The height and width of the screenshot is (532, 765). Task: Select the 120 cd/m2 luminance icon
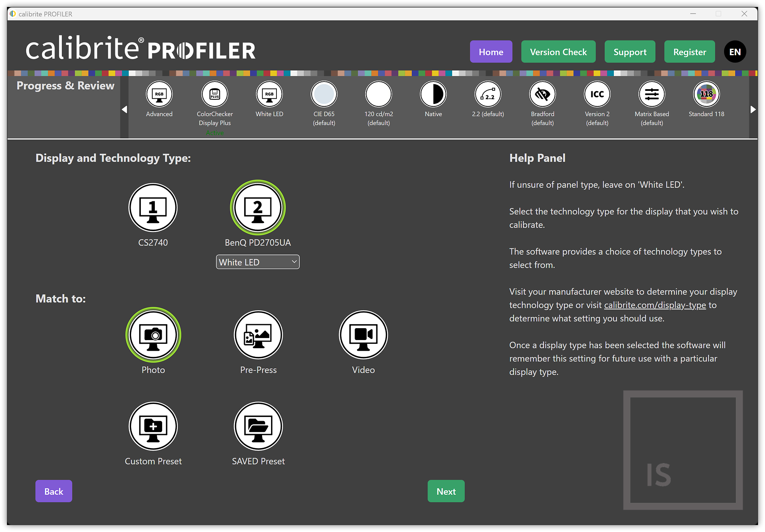pyautogui.click(x=378, y=94)
